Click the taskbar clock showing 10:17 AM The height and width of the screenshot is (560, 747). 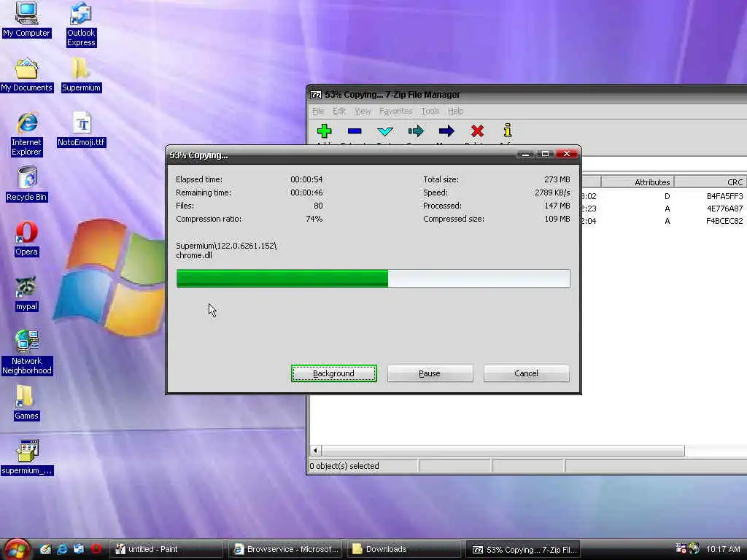point(723,549)
